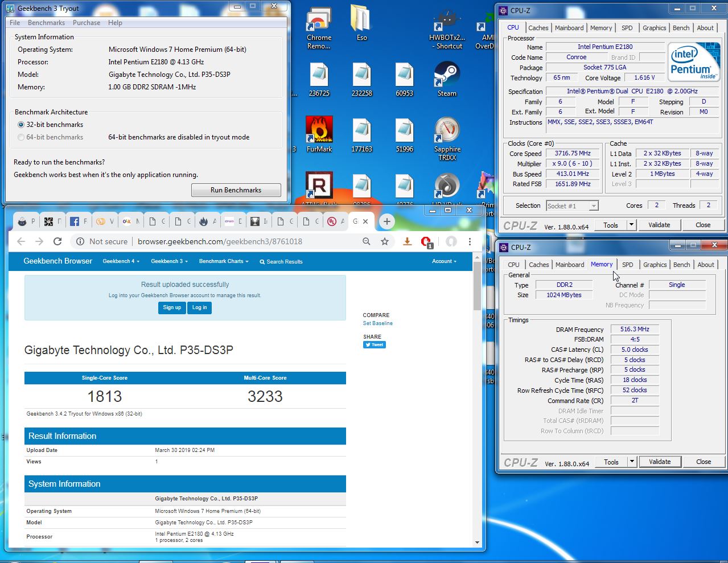
Task: Switch to Caches tab in top CPU-Z
Action: tap(538, 28)
